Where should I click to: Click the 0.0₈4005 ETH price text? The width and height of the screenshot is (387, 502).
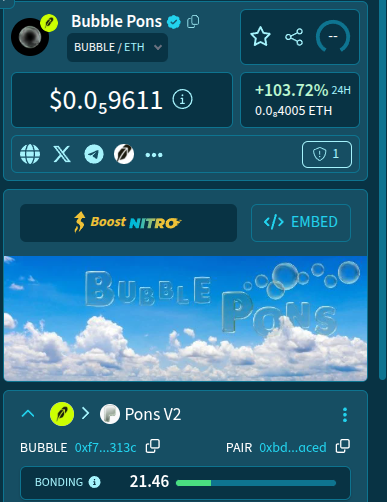(x=293, y=111)
